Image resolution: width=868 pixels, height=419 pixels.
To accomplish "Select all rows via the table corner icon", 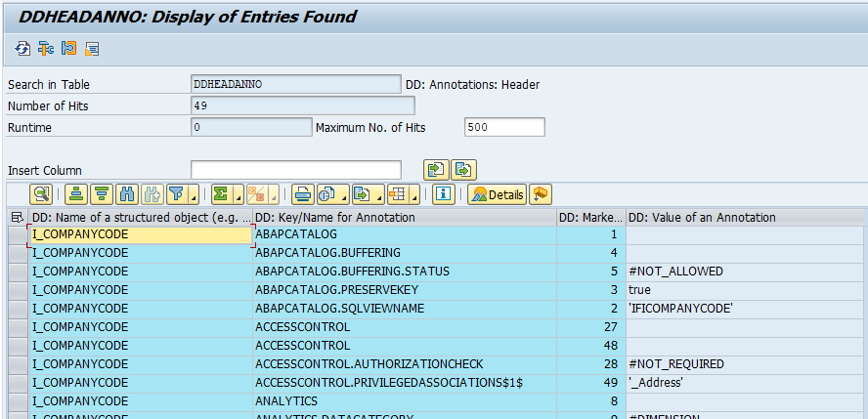I will coord(18,217).
